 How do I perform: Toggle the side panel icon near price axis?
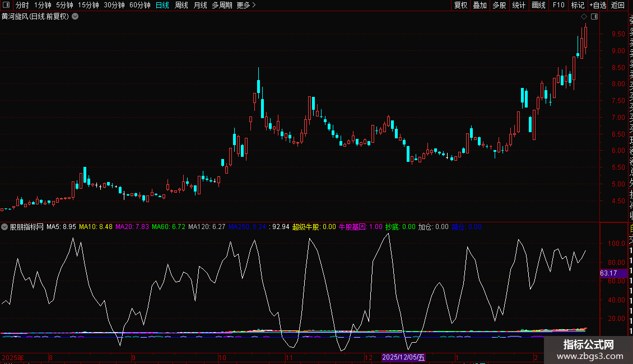pos(594,17)
